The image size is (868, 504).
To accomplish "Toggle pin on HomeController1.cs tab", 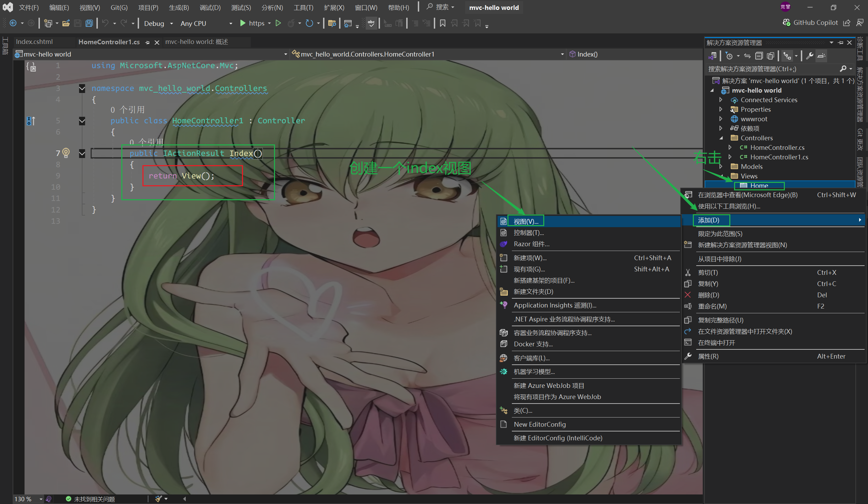I will (x=148, y=42).
